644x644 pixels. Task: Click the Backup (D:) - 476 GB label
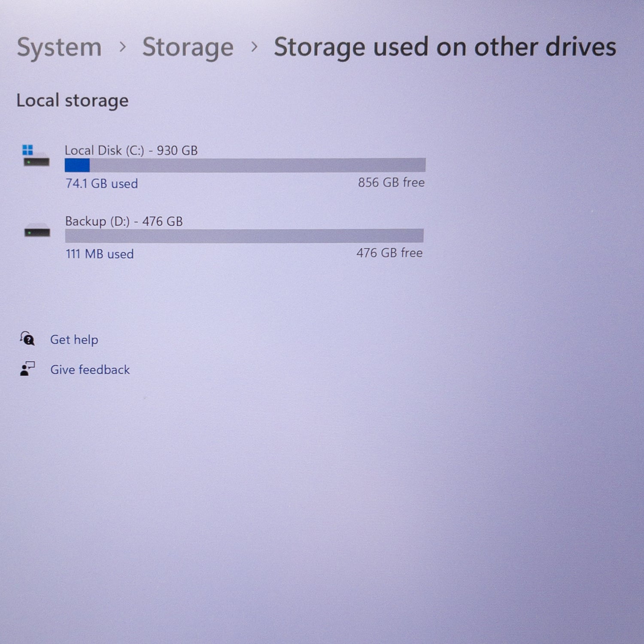(124, 222)
